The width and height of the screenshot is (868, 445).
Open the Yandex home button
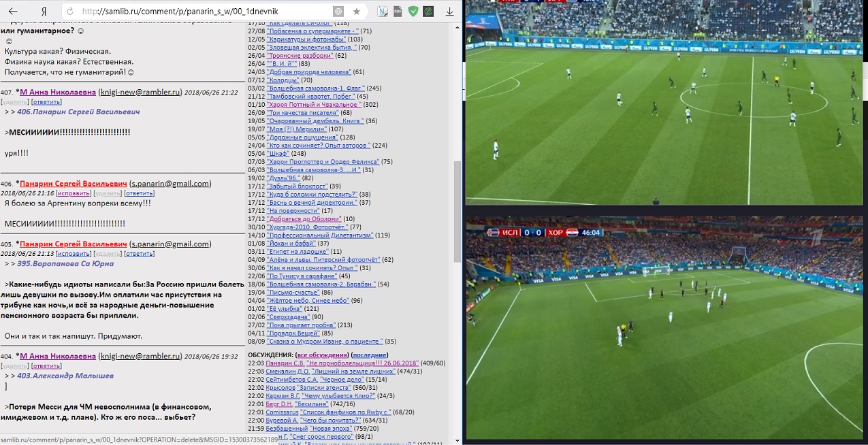click(44, 12)
